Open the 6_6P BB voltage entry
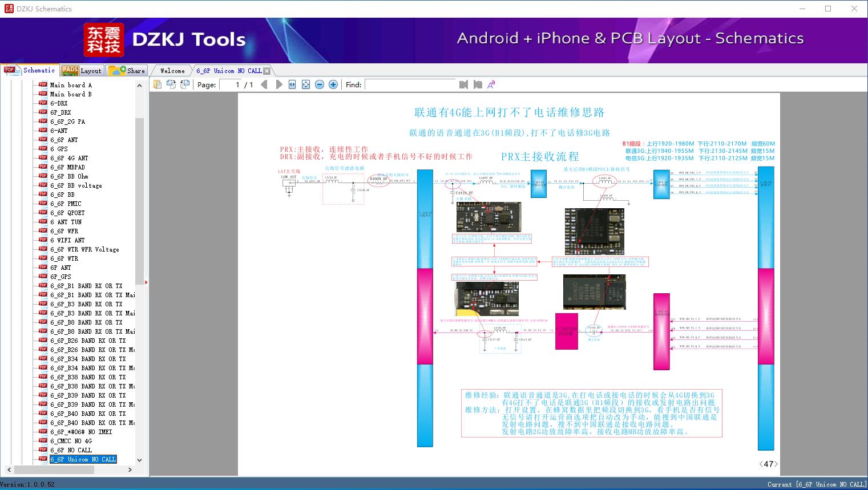Image resolution: width=868 pixels, height=490 pixels. pyautogui.click(x=76, y=185)
